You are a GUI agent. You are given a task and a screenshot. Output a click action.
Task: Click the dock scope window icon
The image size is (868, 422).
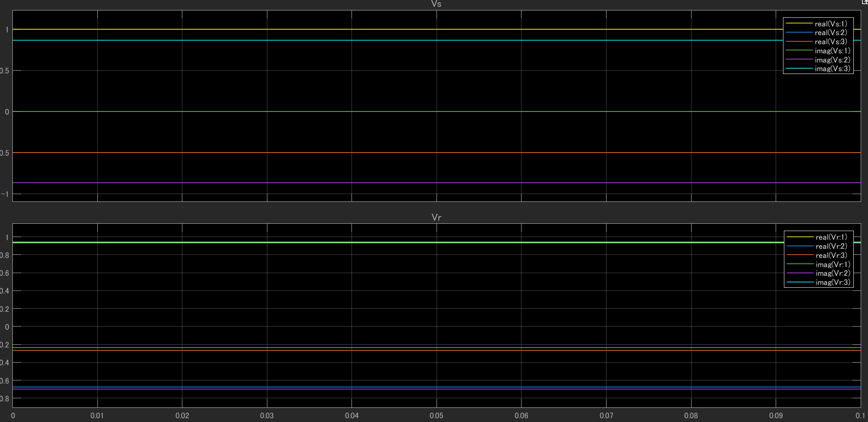point(864,2)
